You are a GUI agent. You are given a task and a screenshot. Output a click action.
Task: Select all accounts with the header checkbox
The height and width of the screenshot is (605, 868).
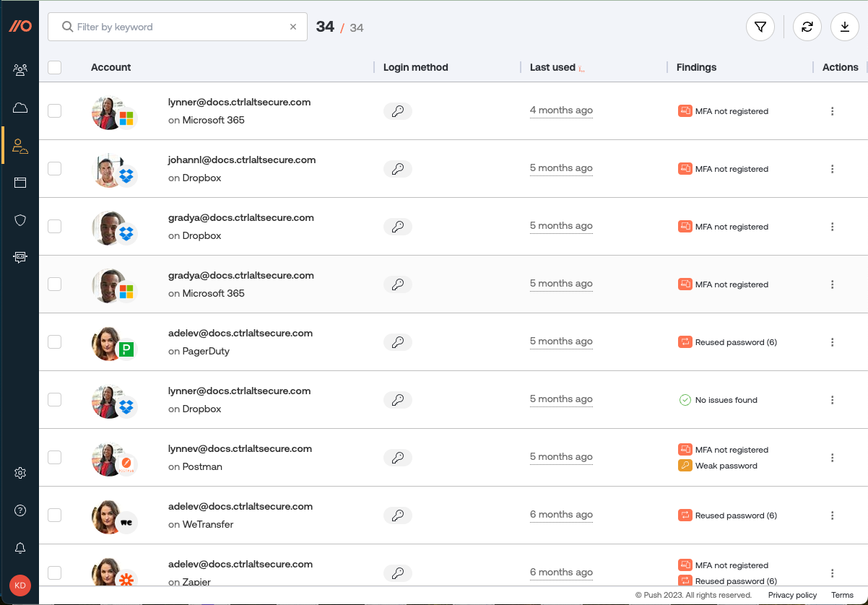(x=54, y=66)
